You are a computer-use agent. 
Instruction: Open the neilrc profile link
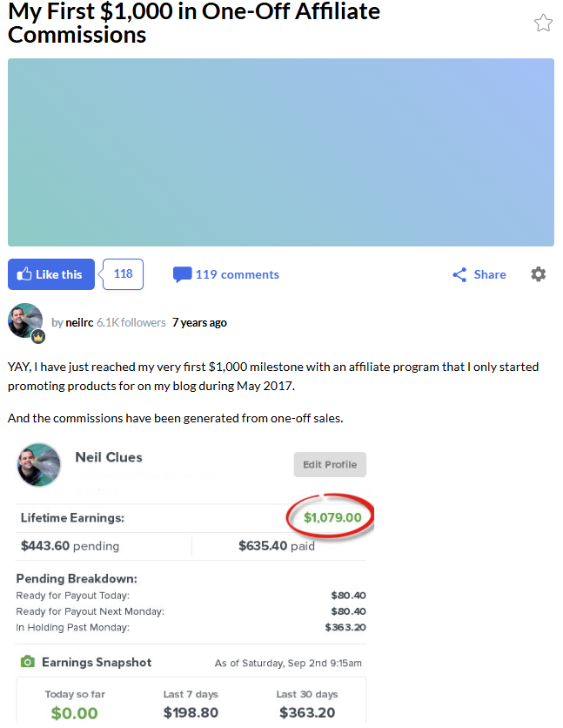point(79,322)
